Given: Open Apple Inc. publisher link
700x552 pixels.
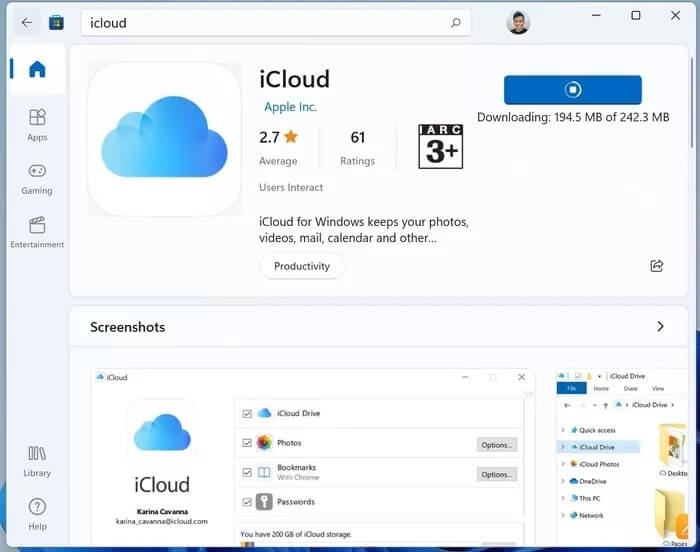Looking at the screenshot, I should pos(290,107).
